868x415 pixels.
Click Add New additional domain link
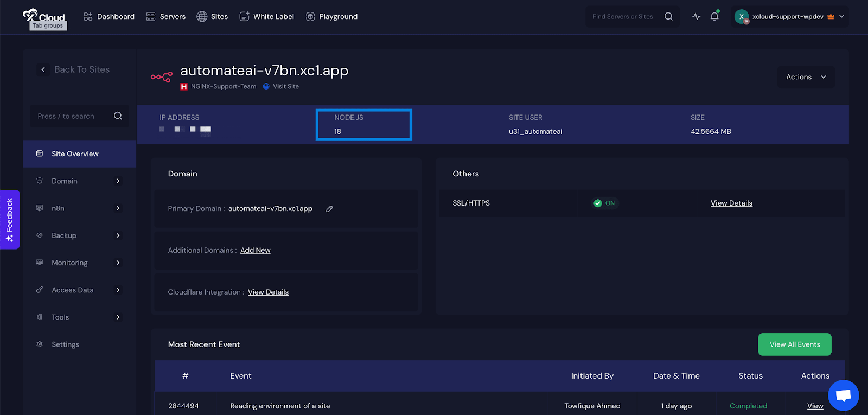(255, 250)
